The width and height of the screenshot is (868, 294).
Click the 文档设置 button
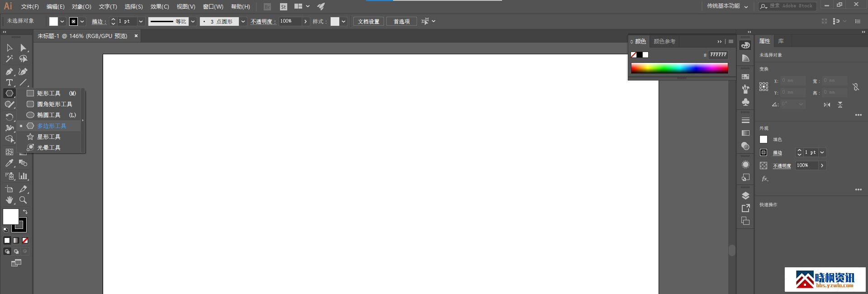pyautogui.click(x=369, y=21)
